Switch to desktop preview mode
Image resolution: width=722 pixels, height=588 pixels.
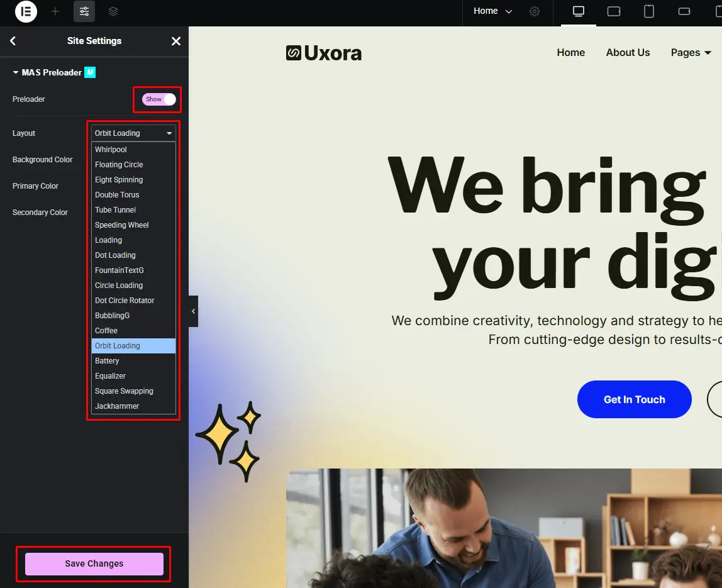[579, 11]
